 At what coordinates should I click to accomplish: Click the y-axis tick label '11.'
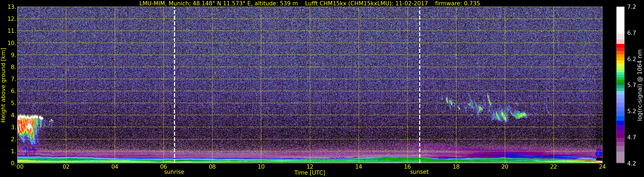pyautogui.click(x=12, y=31)
